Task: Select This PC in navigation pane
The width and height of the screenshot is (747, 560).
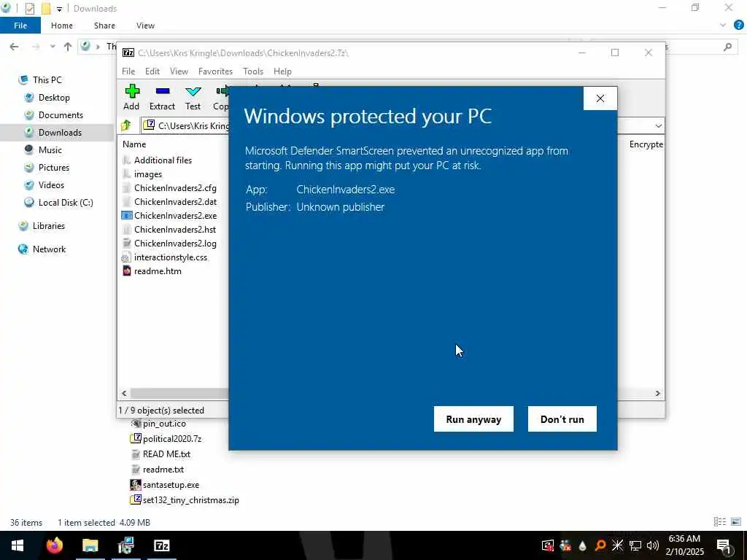Action: (47, 80)
